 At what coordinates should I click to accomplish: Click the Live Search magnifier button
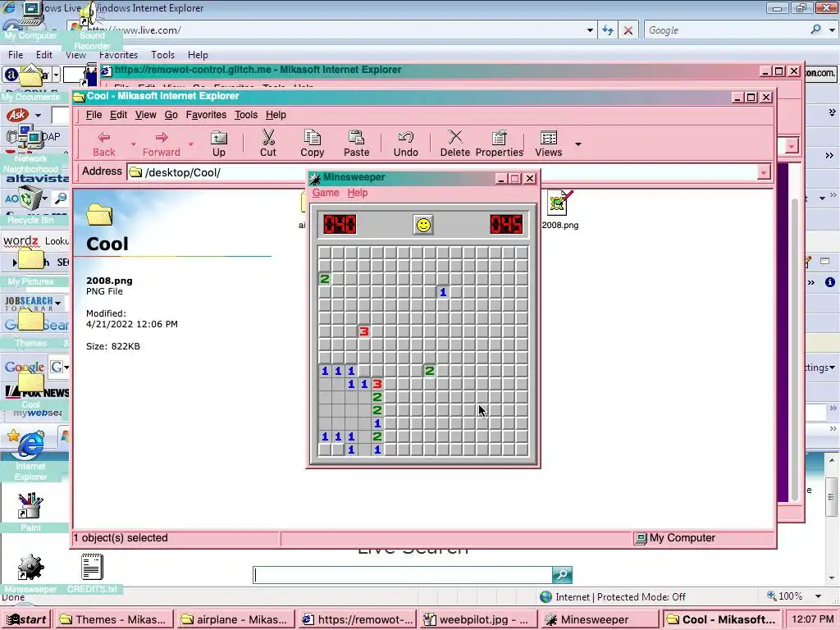pos(562,575)
